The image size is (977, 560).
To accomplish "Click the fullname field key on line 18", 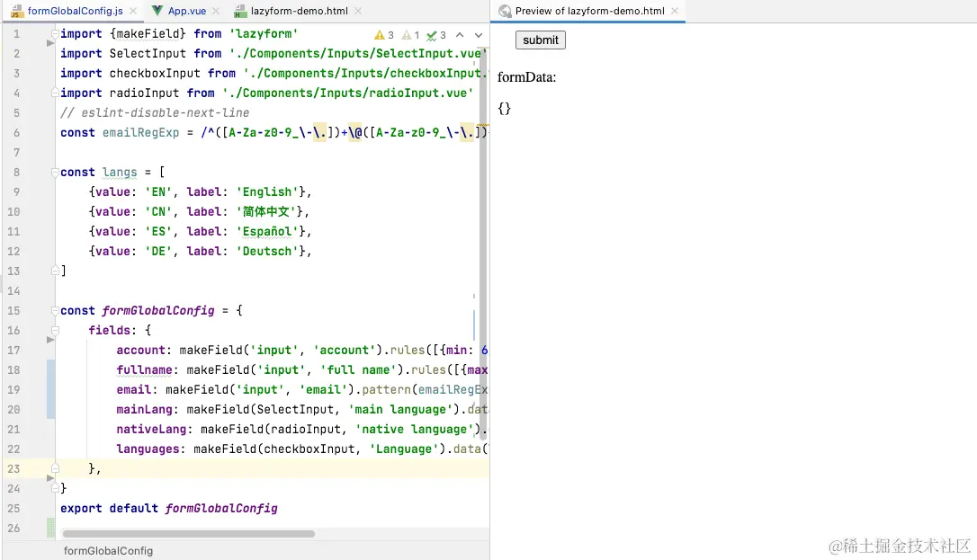I will [x=144, y=370].
